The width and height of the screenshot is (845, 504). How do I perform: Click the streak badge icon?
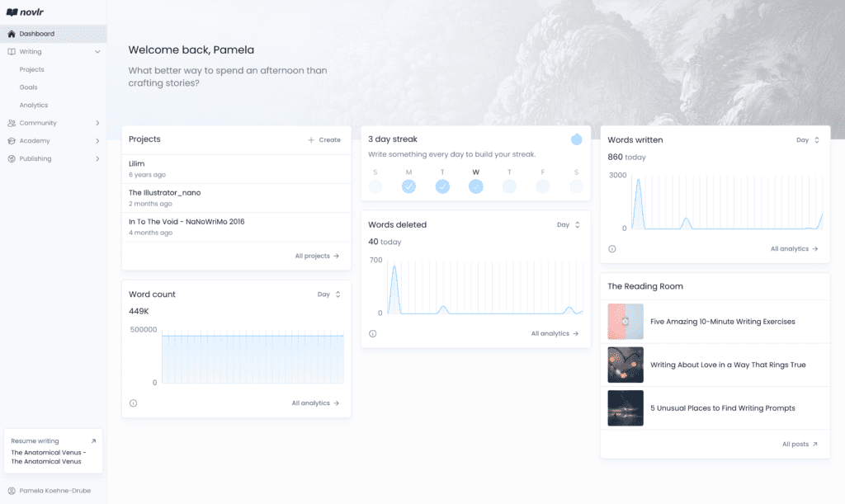pyautogui.click(x=577, y=139)
